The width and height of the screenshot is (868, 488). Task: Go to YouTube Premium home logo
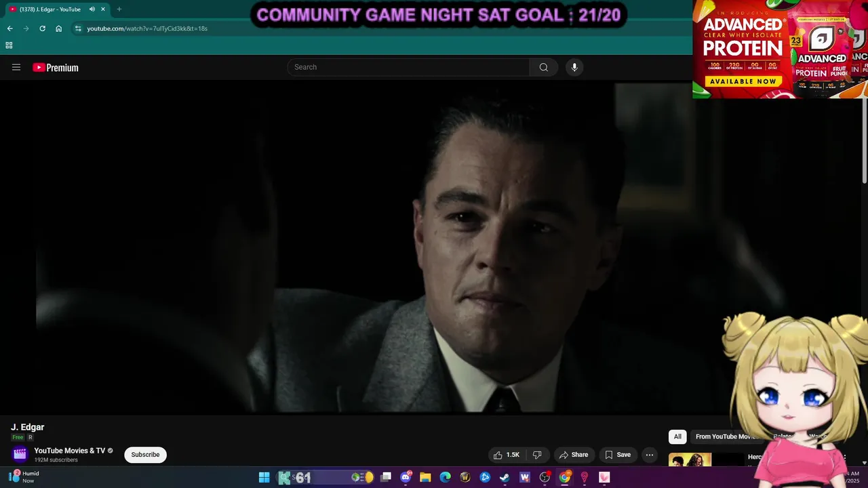(x=56, y=68)
